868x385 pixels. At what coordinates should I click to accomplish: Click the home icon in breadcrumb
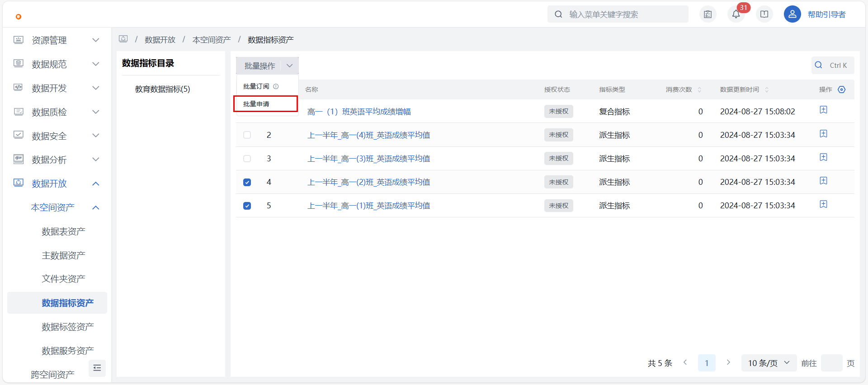123,39
